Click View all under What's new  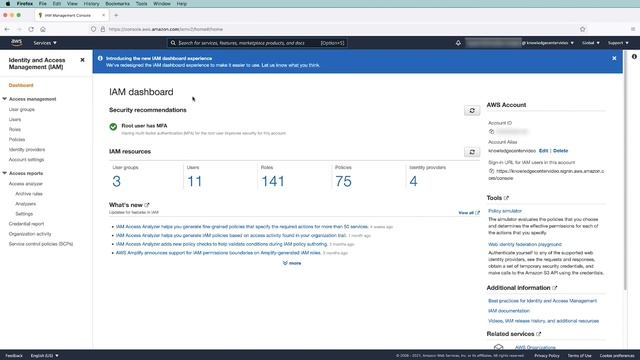pos(469,213)
